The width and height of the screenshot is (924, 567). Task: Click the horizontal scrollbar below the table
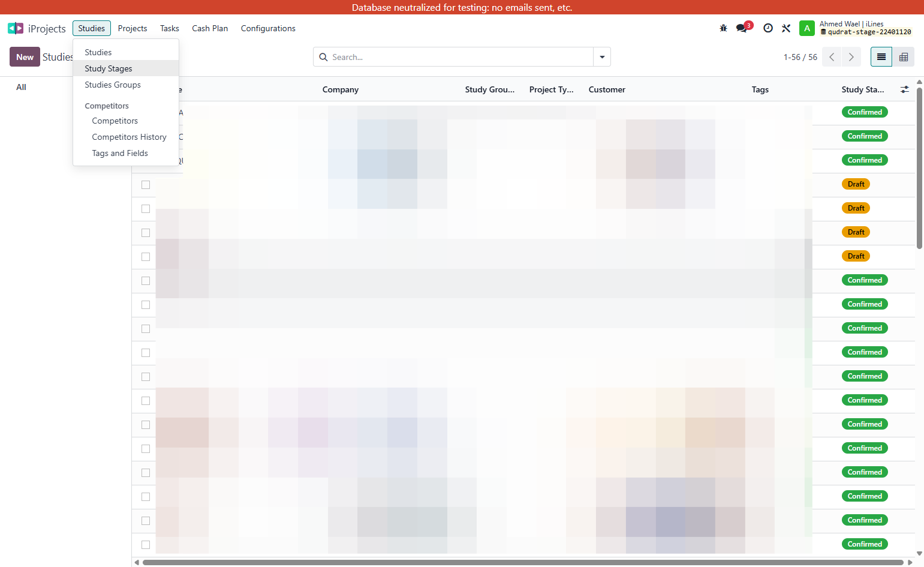pyautogui.click(x=523, y=563)
